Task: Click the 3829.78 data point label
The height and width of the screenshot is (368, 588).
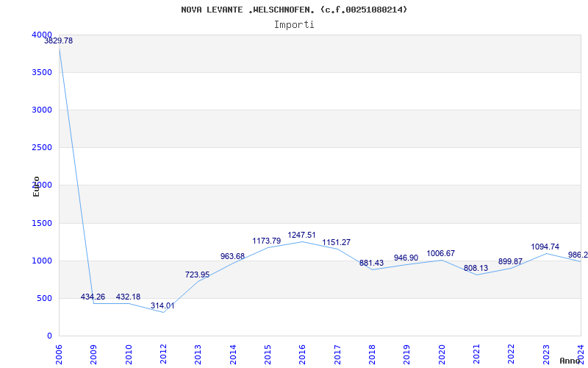Action: [x=59, y=40]
